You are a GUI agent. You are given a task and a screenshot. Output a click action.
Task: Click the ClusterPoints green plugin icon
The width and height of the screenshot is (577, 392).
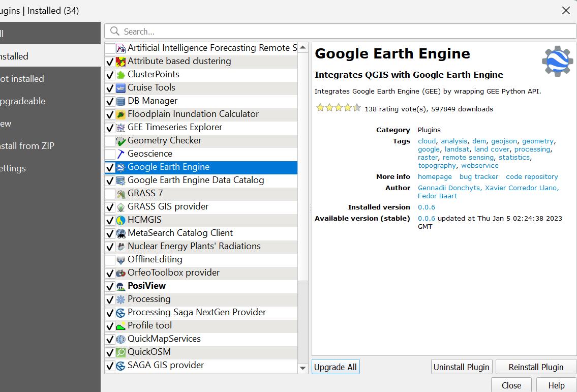tap(120, 75)
